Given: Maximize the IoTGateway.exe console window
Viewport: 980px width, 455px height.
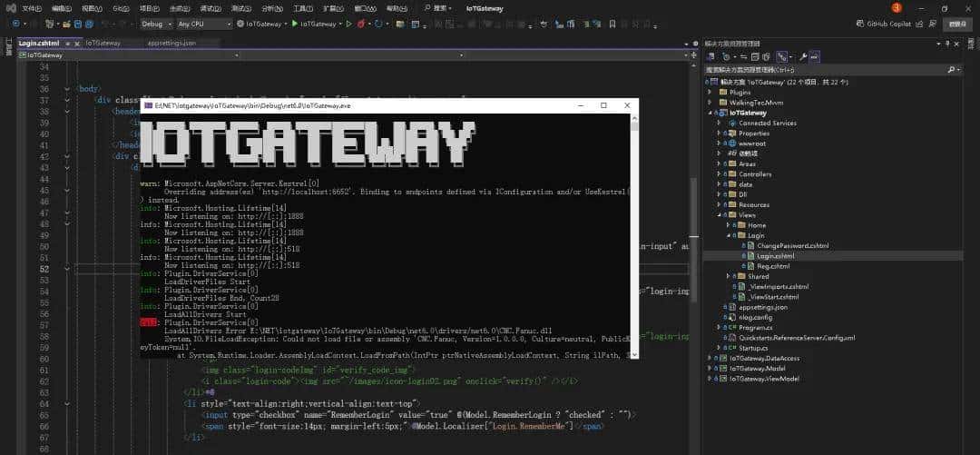Looking at the screenshot, I should point(603,105).
